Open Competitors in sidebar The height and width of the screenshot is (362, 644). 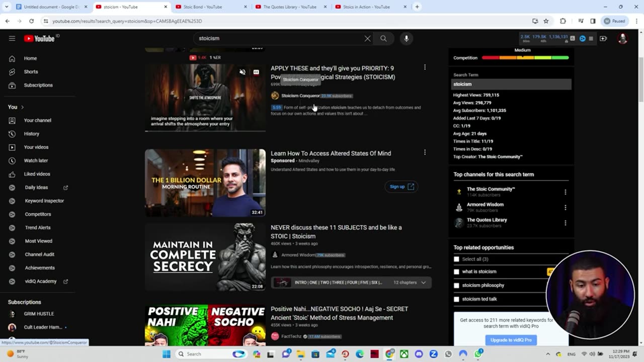pos(38,214)
